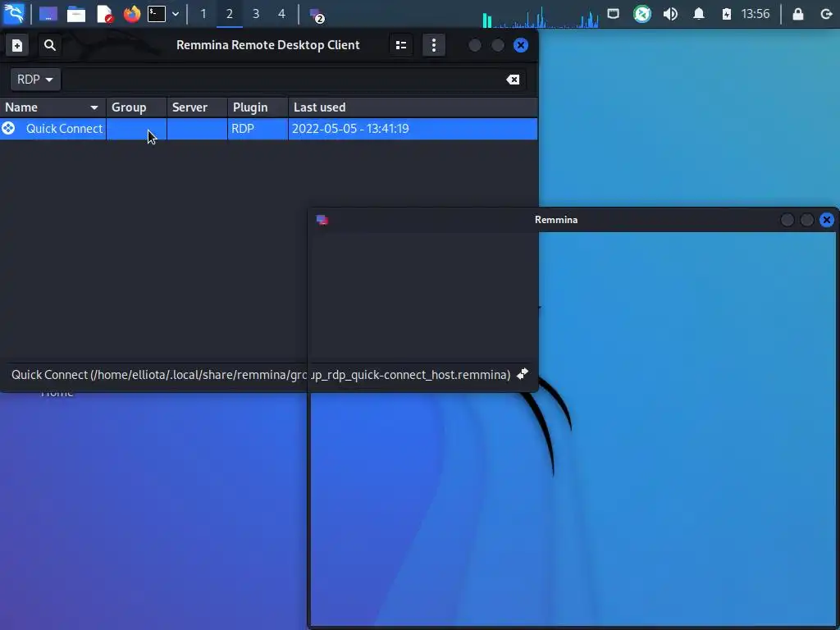Click the display icon in the system tray

pyautogui.click(x=614, y=13)
